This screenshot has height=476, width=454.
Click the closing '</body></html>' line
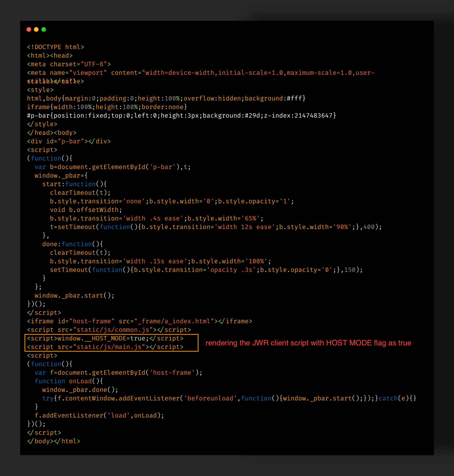point(54,441)
